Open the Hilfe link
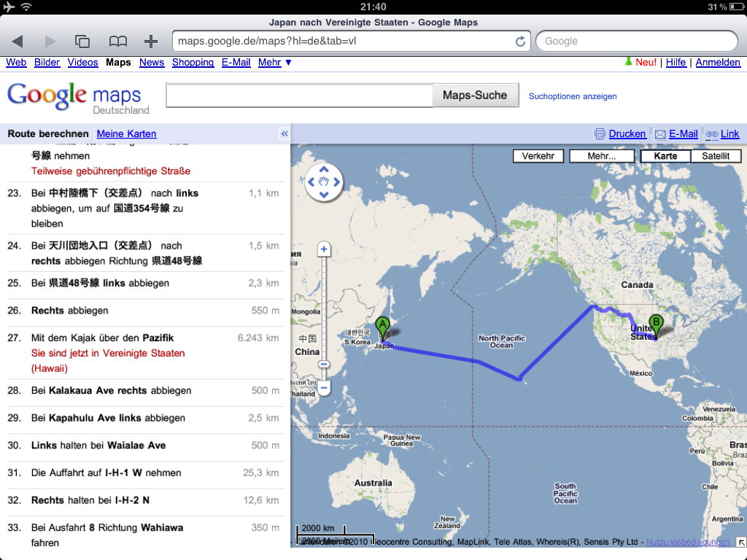The width and height of the screenshot is (747, 560). pos(676,63)
